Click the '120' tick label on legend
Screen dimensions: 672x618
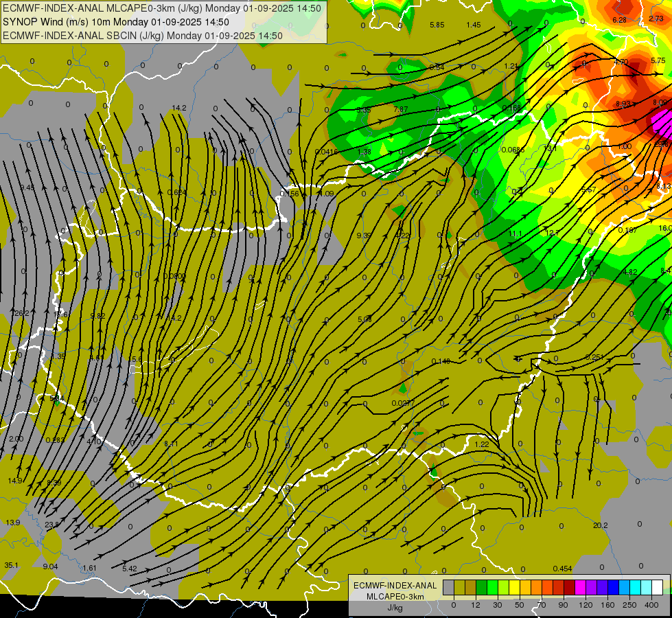click(x=586, y=605)
